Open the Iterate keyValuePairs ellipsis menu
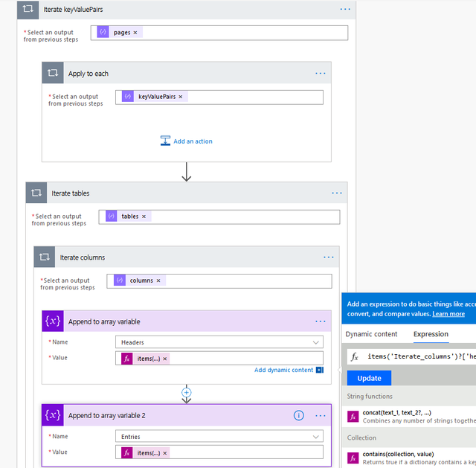The image size is (476, 468). point(345,10)
